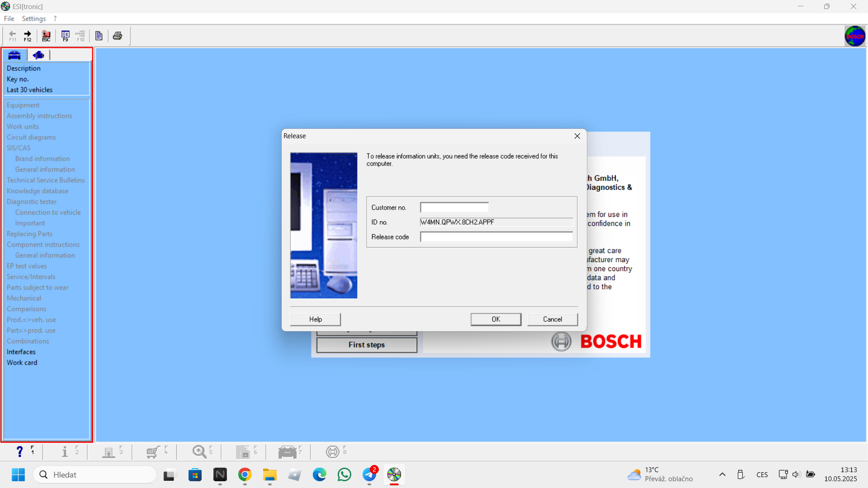Image resolution: width=868 pixels, height=488 pixels.
Task: Click the Help button in Release dialog
Action: click(316, 319)
